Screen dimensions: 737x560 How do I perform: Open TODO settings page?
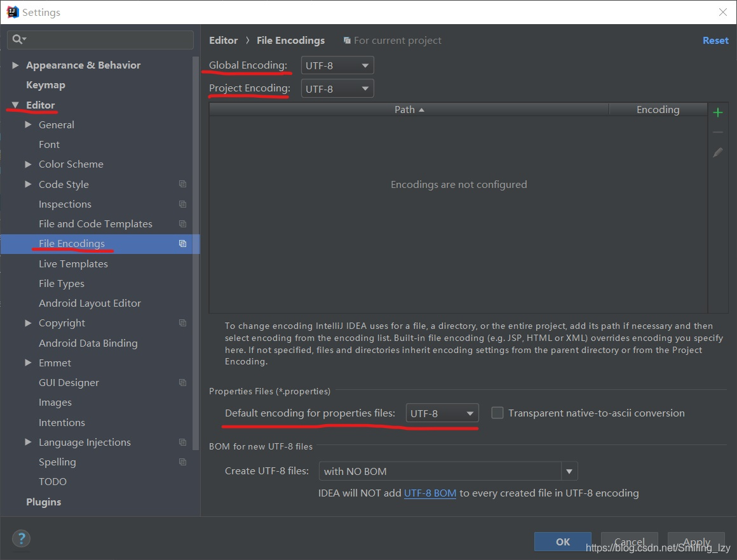coord(53,481)
